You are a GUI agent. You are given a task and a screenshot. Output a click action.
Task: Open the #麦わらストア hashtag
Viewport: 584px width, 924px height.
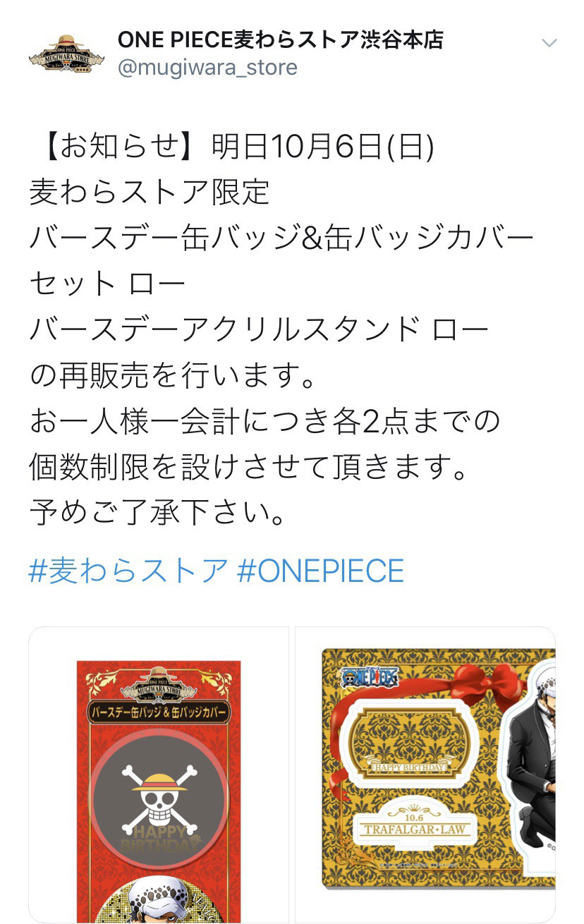[128, 570]
